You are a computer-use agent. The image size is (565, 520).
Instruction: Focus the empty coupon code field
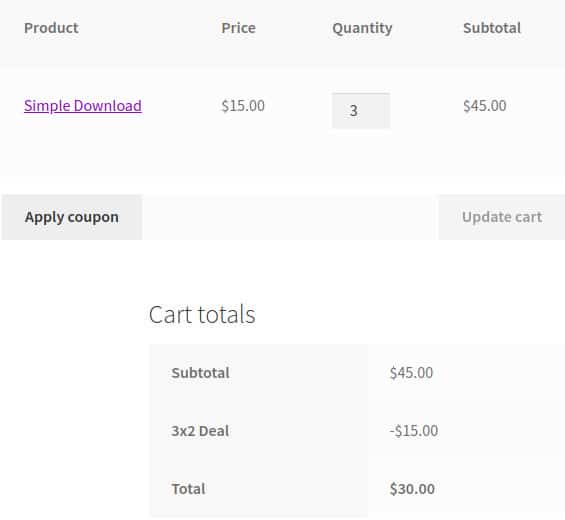[290, 217]
